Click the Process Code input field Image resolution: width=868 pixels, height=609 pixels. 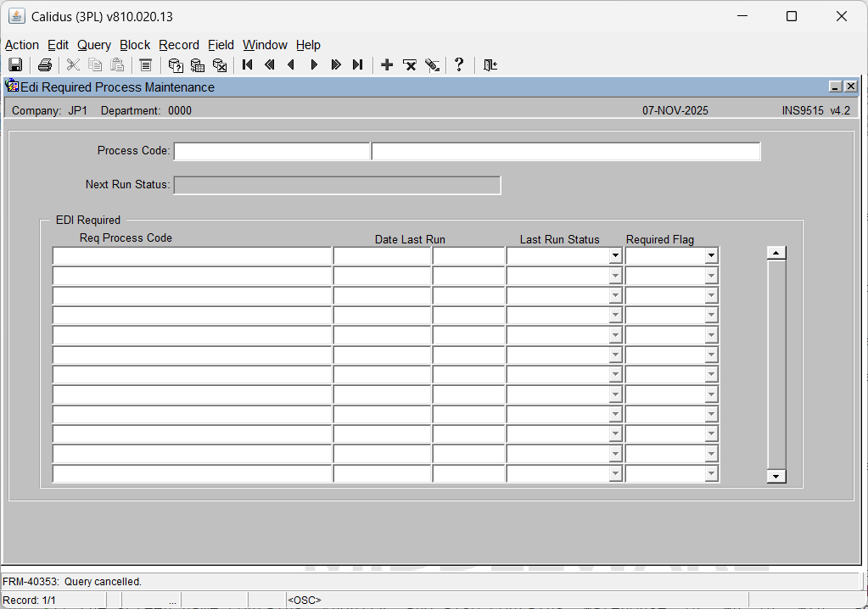(x=272, y=152)
